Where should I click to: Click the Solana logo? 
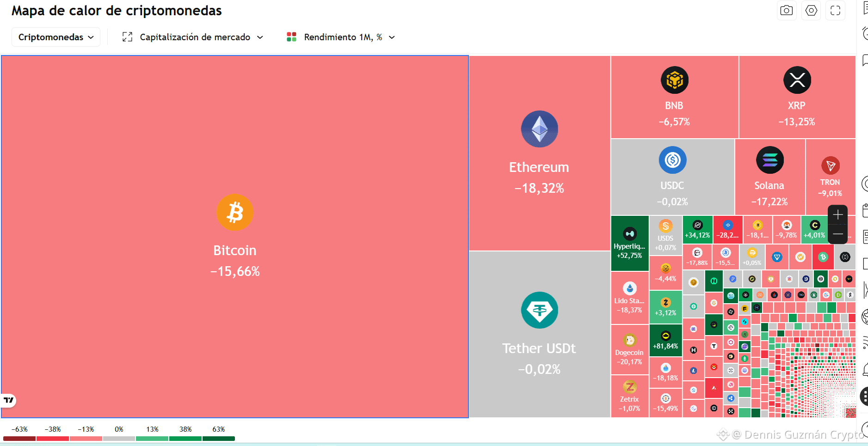click(770, 160)
